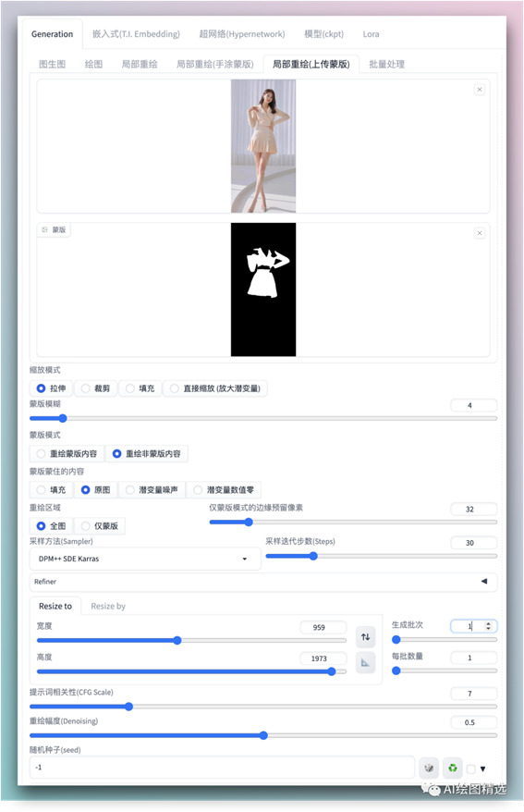
Task: Click the aspect ratio ruler triangle icon
Action: click(365, 662)
